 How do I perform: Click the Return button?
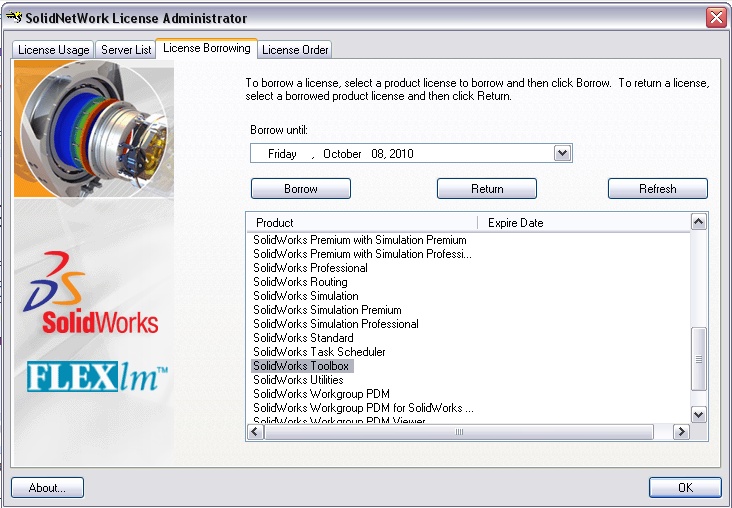point(487,189)
